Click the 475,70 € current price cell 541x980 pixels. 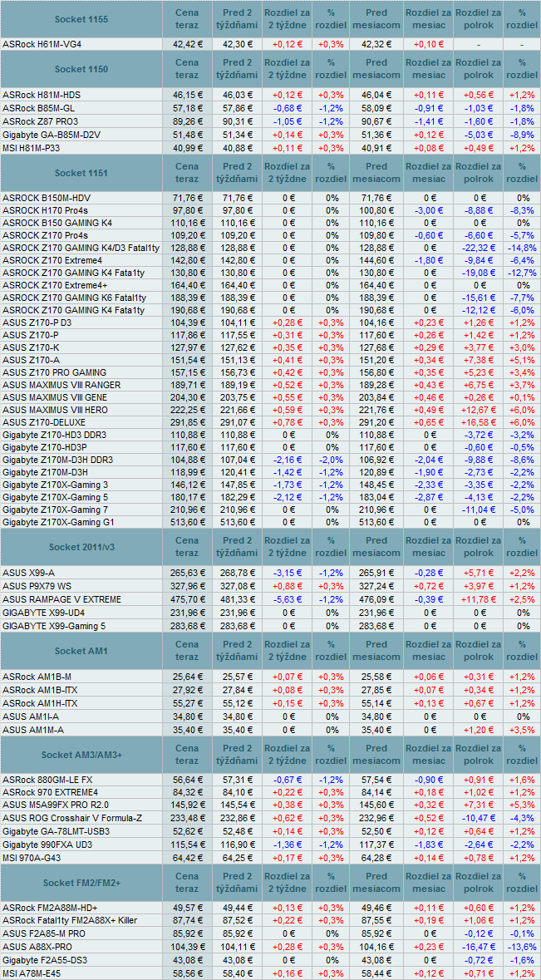click(x=187, y=599)
